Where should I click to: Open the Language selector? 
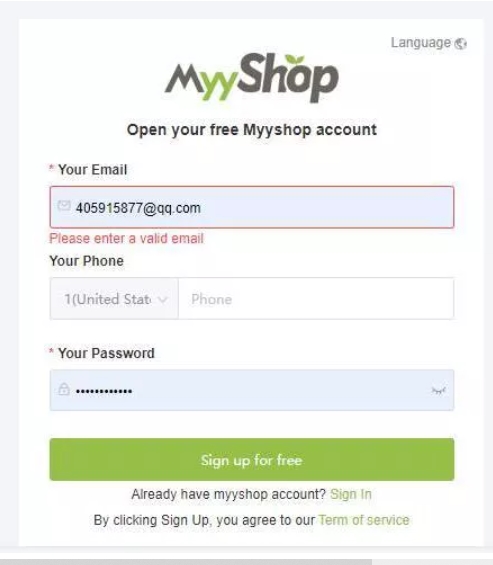click(x=429, y=43)
